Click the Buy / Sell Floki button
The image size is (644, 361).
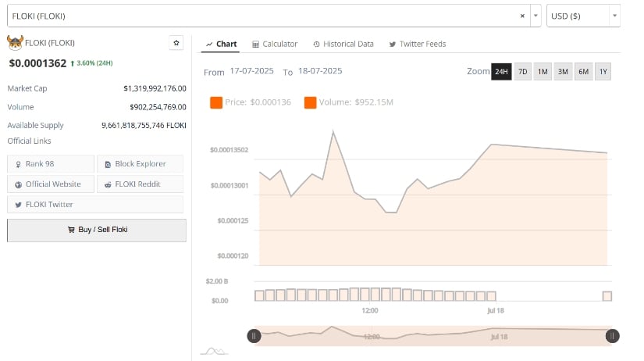pos(97,230)
